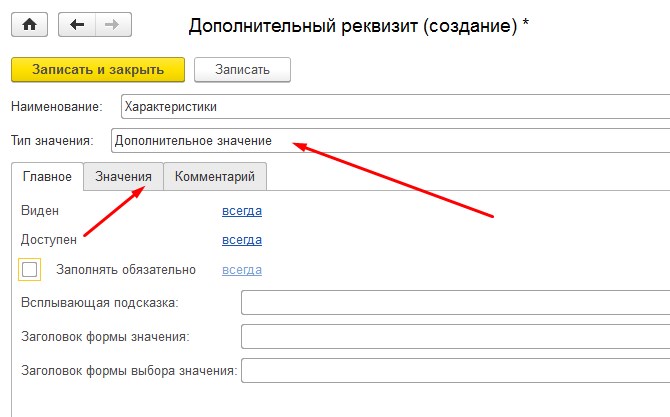Open the всегда link next to Виден
670x417 pixels.
tap(242, 211)
